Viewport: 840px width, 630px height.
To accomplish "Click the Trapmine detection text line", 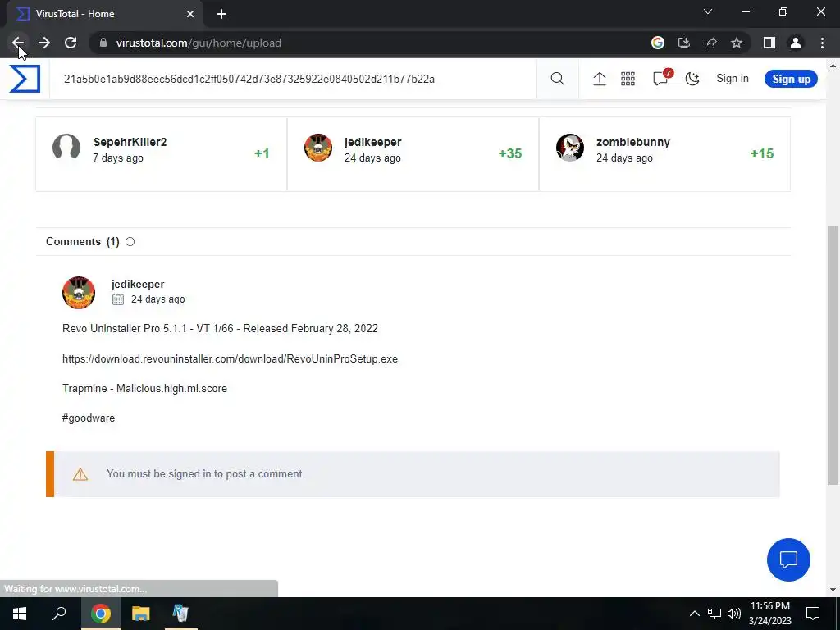I will point(144,388).
